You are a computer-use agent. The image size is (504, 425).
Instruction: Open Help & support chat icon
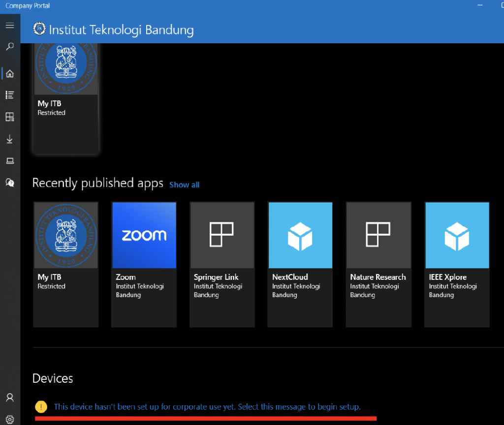(10, 183)
